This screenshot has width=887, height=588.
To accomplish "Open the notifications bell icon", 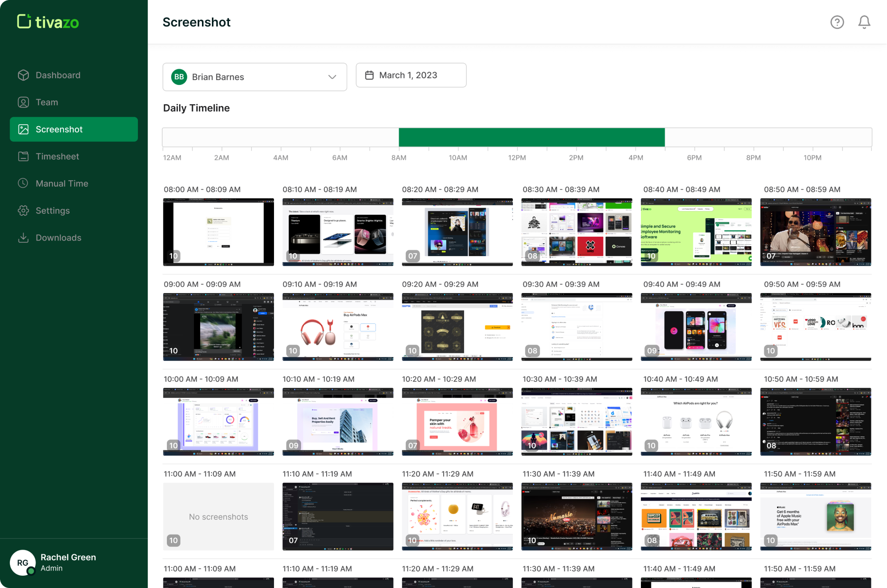I will tap(864, 22).
